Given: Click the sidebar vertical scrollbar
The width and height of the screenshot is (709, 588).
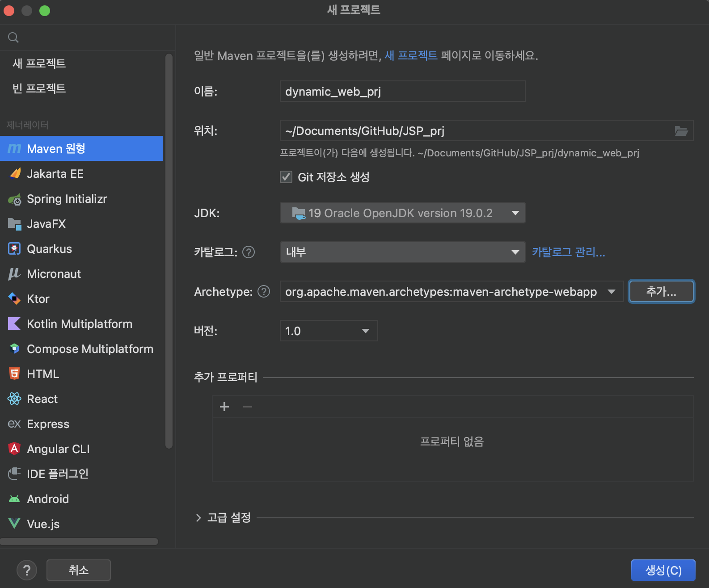Looking at the screenshot, I should 169,251.
